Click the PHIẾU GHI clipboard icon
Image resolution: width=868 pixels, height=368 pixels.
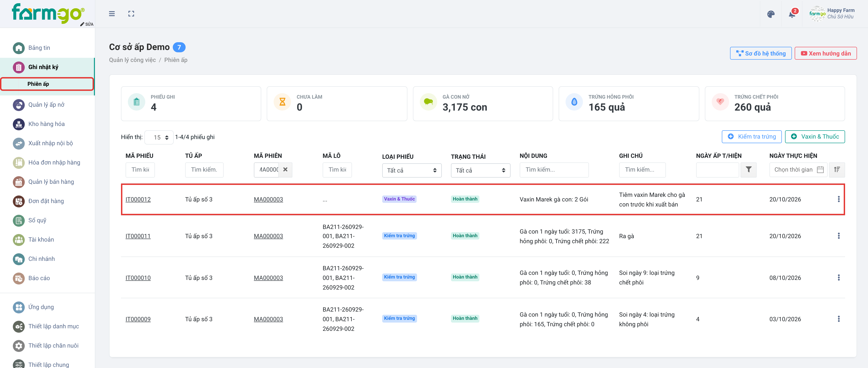[137, 102]
